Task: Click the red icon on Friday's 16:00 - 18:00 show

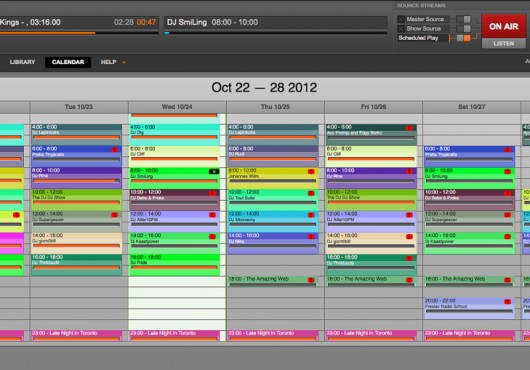Action: point(409,258)
